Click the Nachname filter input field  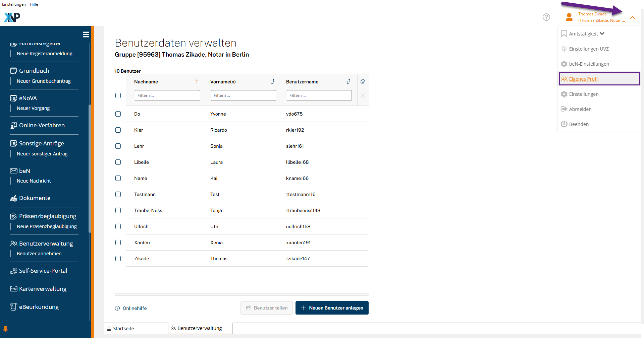click(x=167, y=95)
